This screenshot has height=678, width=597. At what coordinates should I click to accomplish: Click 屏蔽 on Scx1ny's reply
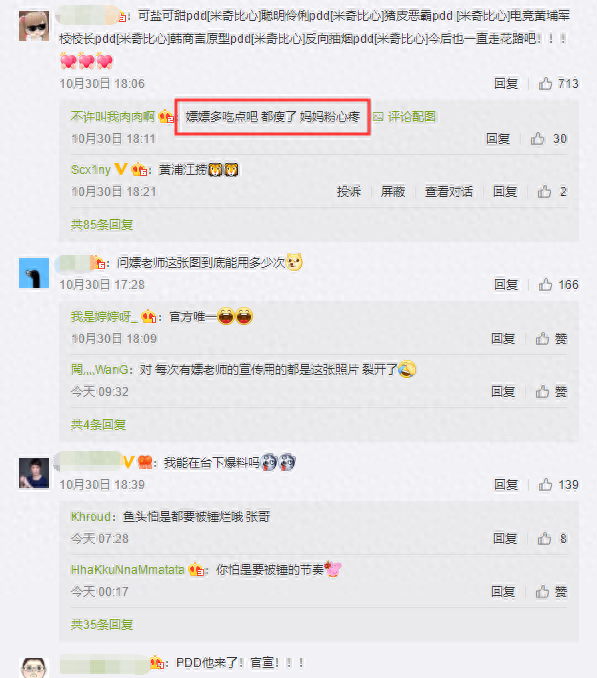tap(393, 192)
